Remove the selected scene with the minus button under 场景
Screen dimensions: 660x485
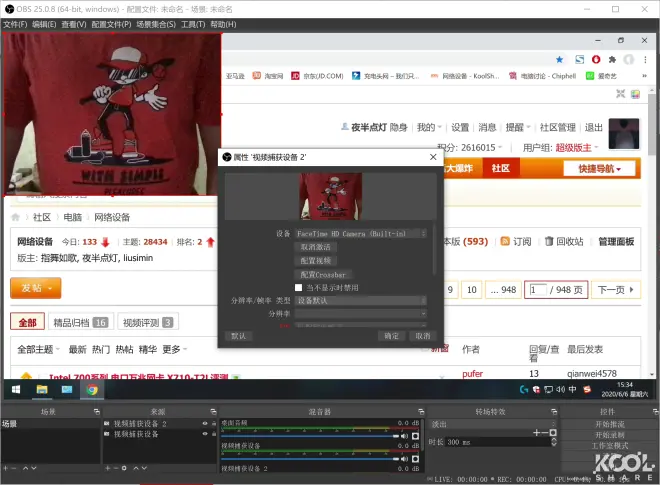click(x=14, y=468)
